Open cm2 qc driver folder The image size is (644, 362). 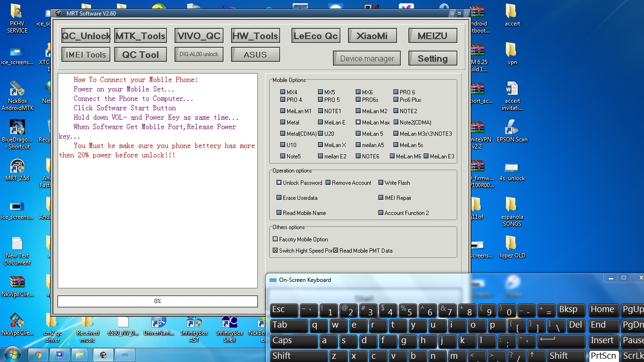tap(52, 328)
